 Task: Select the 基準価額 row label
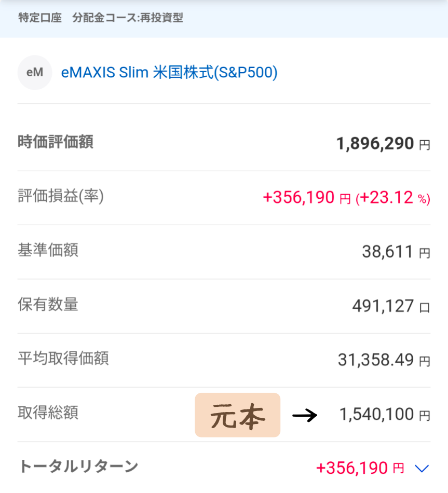[x=48, y=251]
